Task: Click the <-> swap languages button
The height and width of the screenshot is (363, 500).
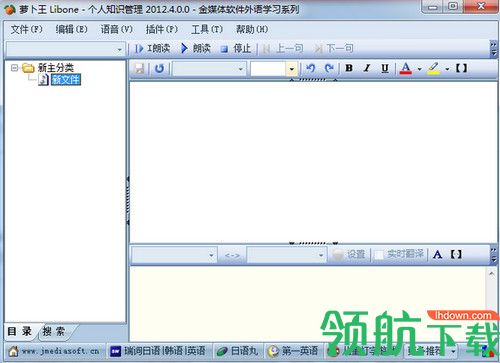Action: (x=232, y=255)
